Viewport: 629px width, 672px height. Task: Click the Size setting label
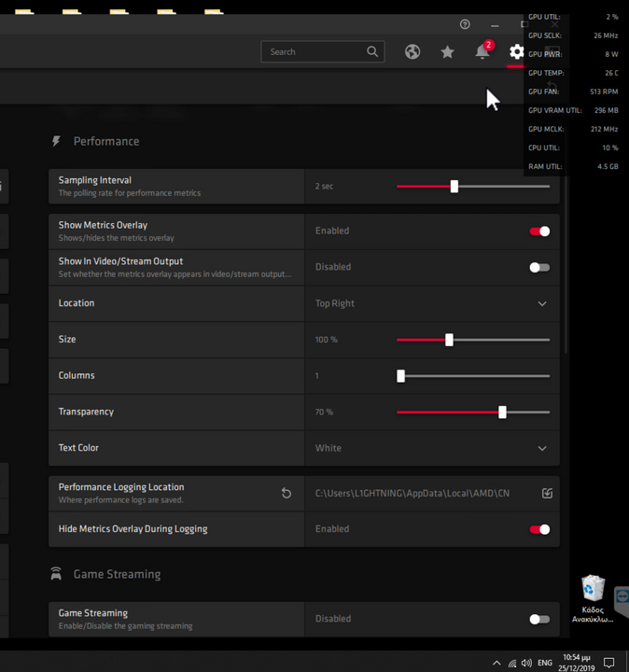coord(67,340)
